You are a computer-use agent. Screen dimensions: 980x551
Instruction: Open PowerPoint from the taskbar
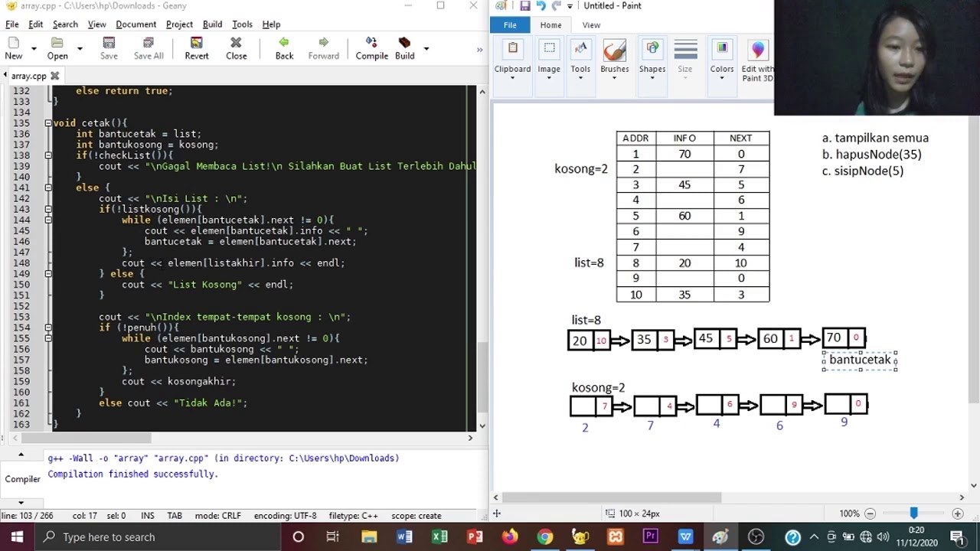click(475, 536)
